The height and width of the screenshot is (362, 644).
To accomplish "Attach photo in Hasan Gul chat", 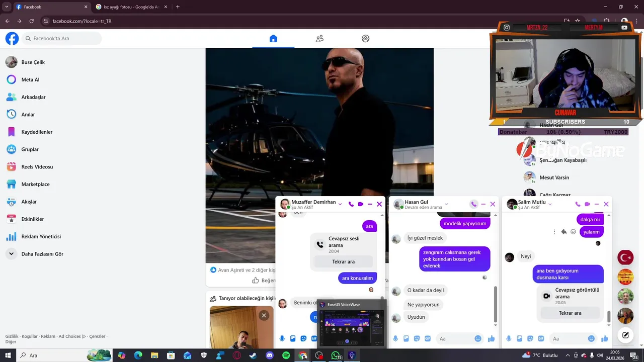I will click(406, 338).
